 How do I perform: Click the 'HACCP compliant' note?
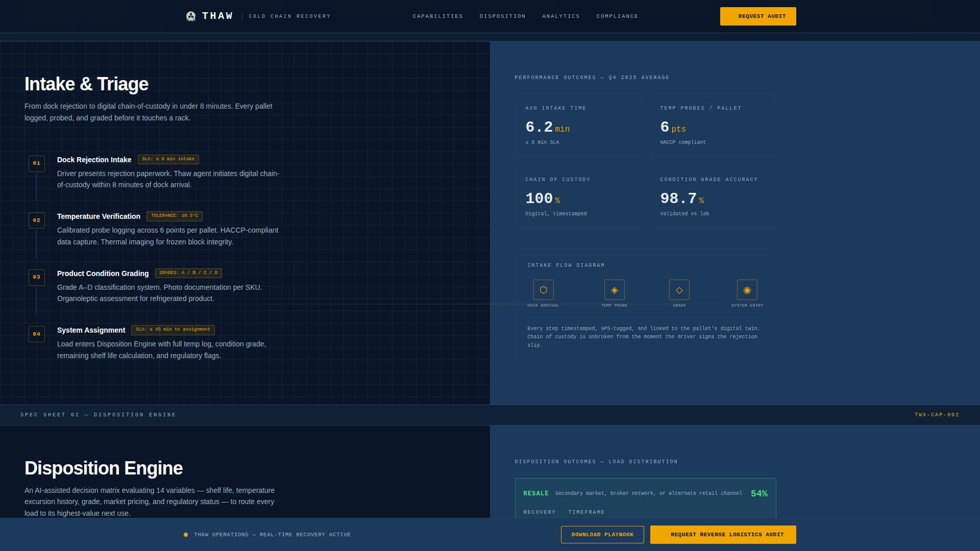coord(683,142)
